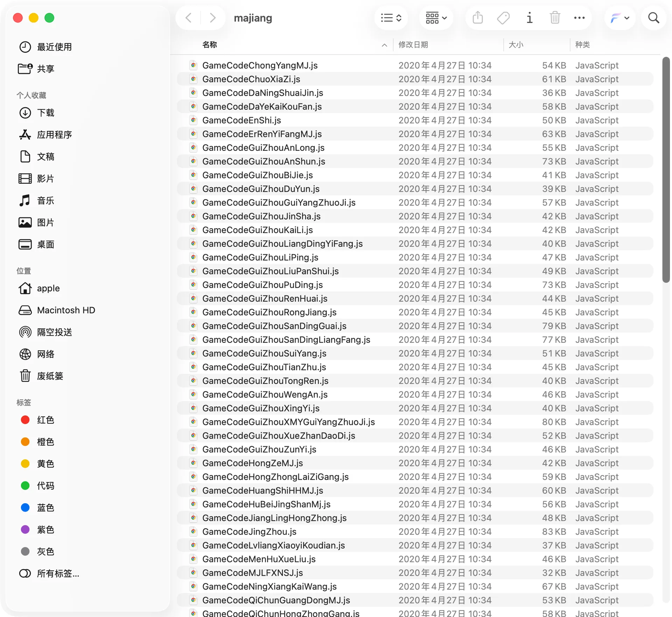Image resolution: width=672 pixels, height=617 pixels.
Task: Select the 影片 sidebar icon
Action: pyautogui.click(x=25, y=178)
